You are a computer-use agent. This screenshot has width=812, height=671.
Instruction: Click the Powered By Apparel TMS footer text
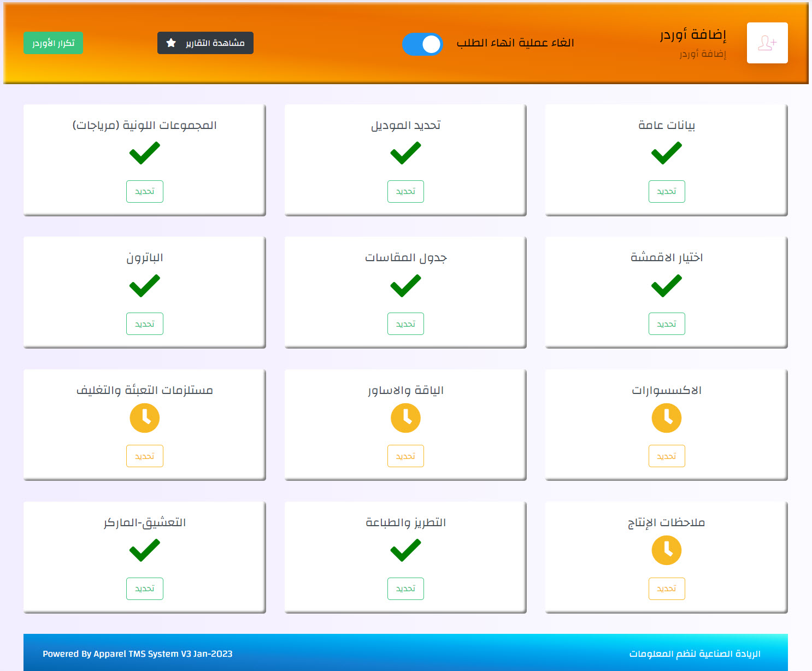pos(138,654)
